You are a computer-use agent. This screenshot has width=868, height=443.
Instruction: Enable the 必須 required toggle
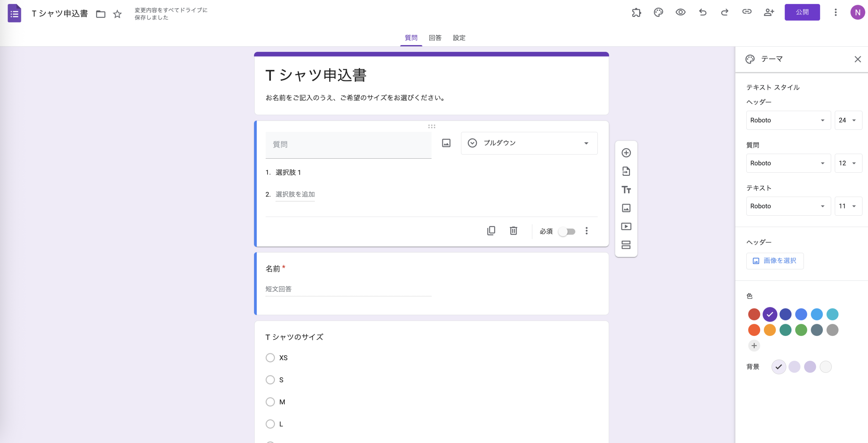click(x=567, y=231)
